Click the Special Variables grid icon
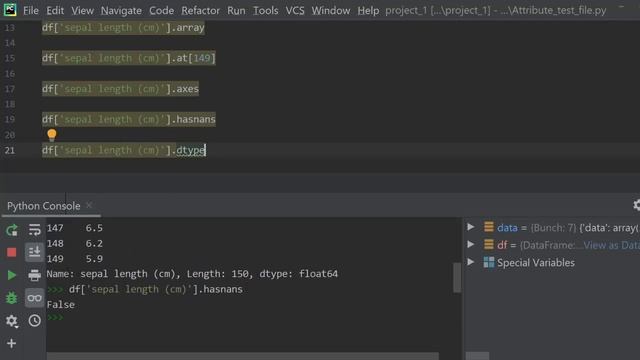 click(x=489, y=262)
